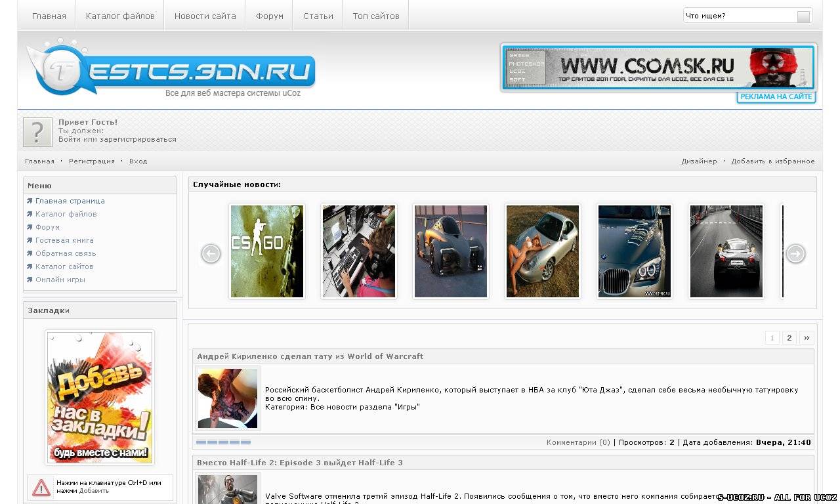Click the Дизайнер link
The image size is (840, 504).
click(699, 161)
